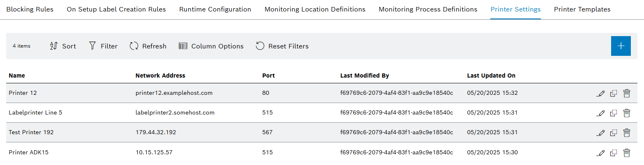Edit Printer ADK15 with pencil icon
Viewport: 644px width, 165px height.
click(600, 153)
